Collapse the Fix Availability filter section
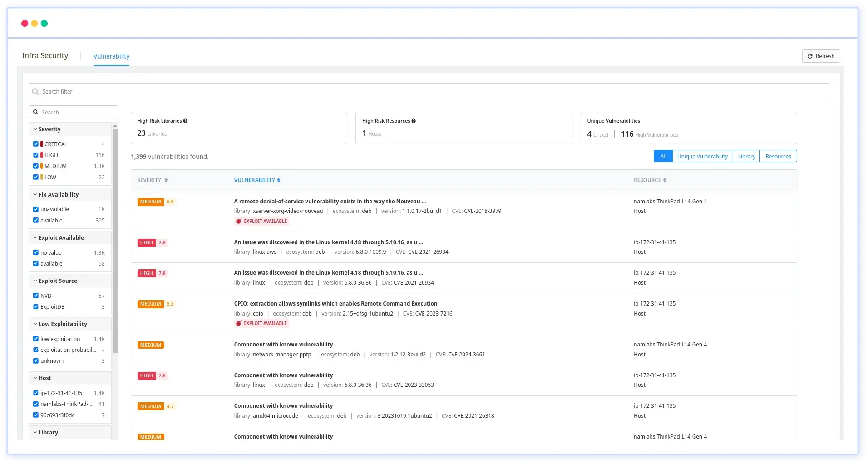The image size is (868, 464). (x=35, y=195)
